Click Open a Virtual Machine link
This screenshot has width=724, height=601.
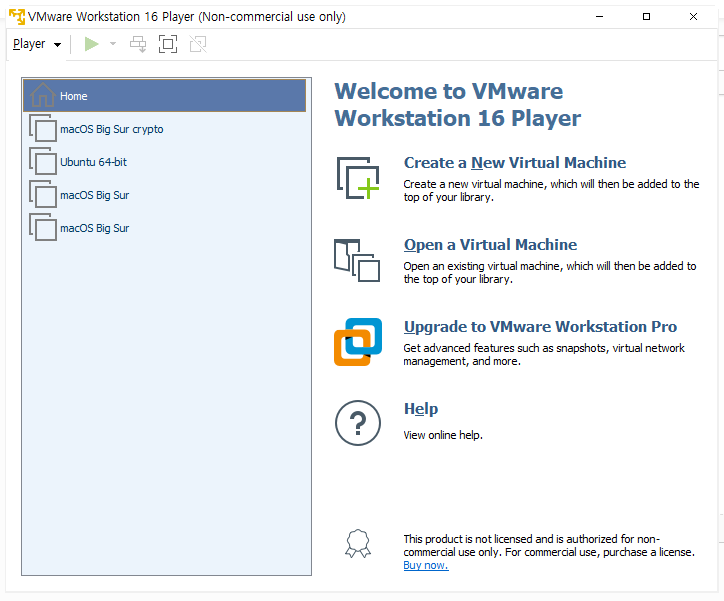tap(490, 245)
